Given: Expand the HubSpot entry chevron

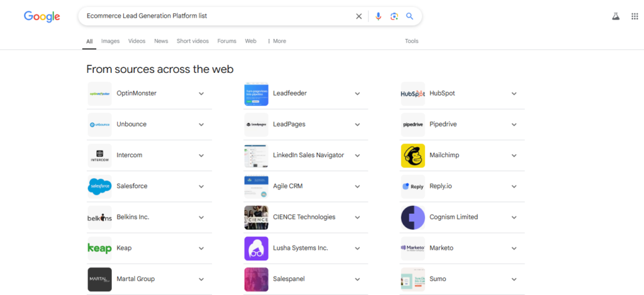Looking at the screenshot, I should (514, 94).
